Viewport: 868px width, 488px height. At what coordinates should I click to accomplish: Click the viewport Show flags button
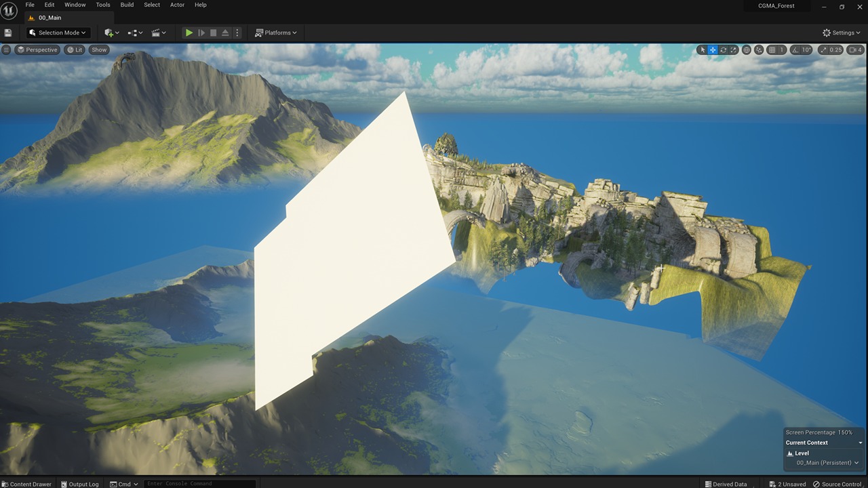tap(99, 49)
